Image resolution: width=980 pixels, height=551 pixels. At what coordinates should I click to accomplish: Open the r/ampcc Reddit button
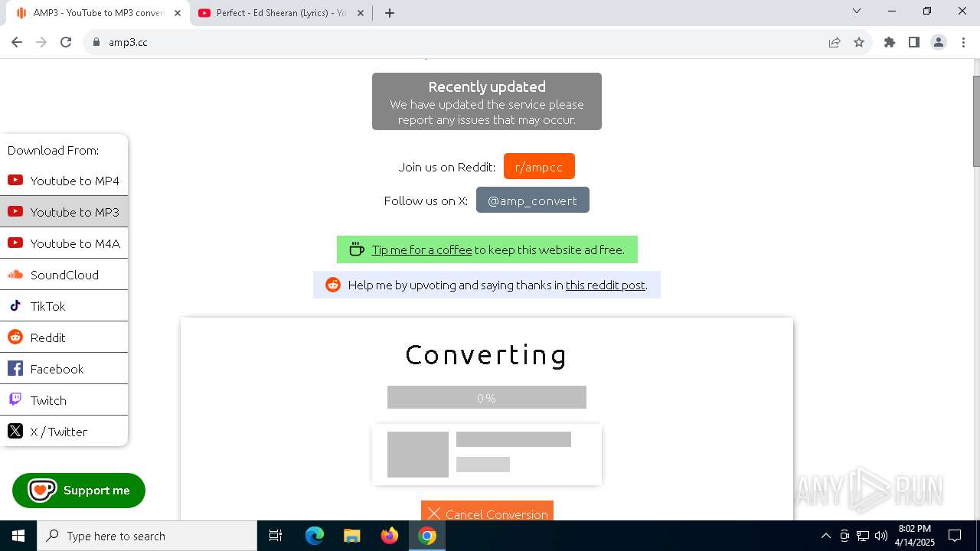[x=539, y=167]
